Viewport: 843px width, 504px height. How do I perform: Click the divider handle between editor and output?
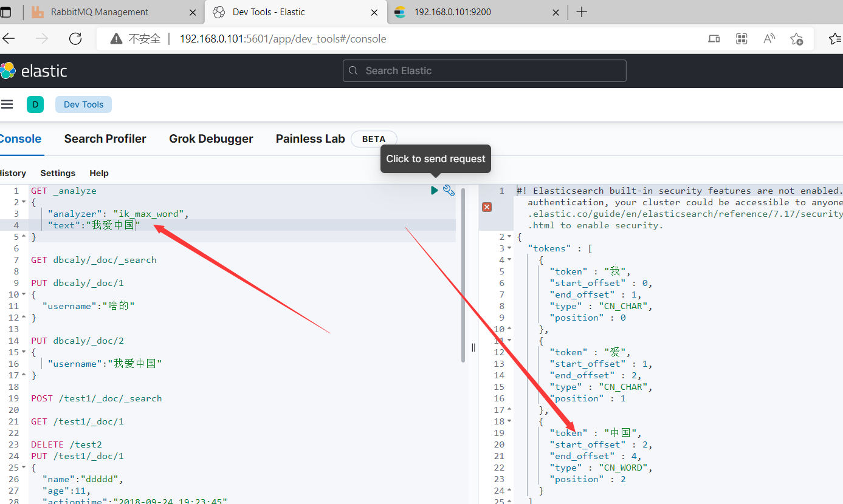point(473,347)
